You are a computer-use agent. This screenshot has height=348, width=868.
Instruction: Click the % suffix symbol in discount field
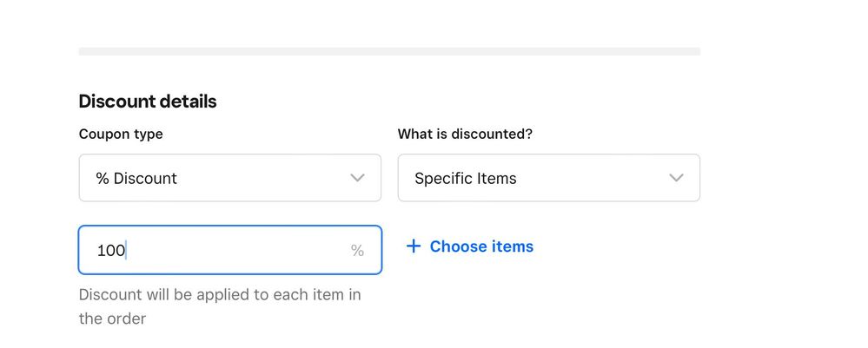[357, 251]
